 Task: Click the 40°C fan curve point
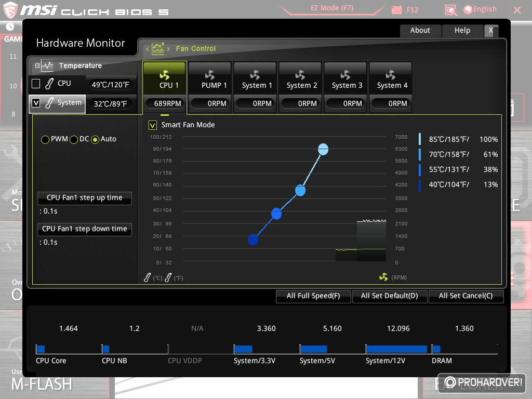(x=253, y=240)
